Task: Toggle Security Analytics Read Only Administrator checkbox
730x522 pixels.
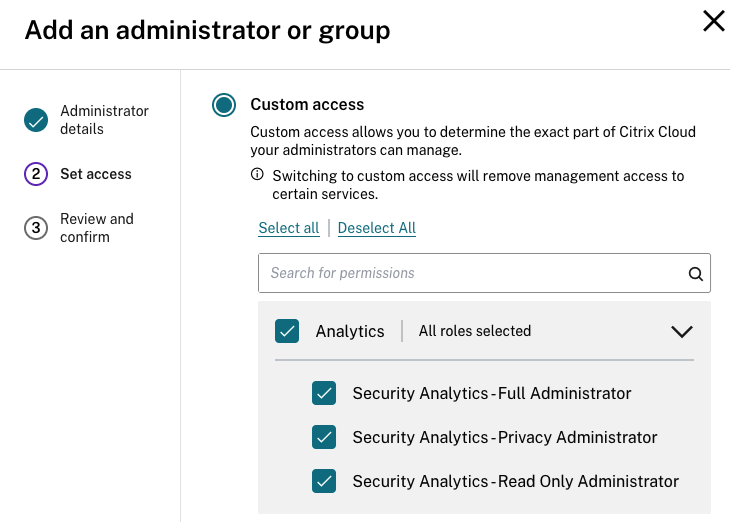Action: (x=324, y=481)
